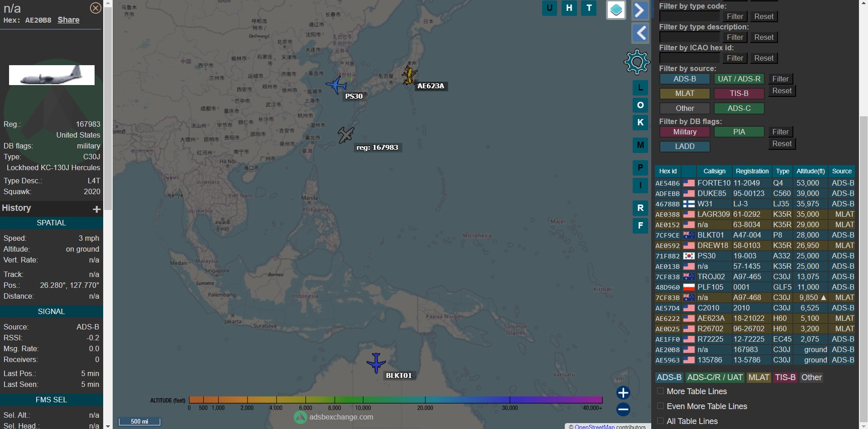Toggle the PIA DB flag filter

[739, 132]
